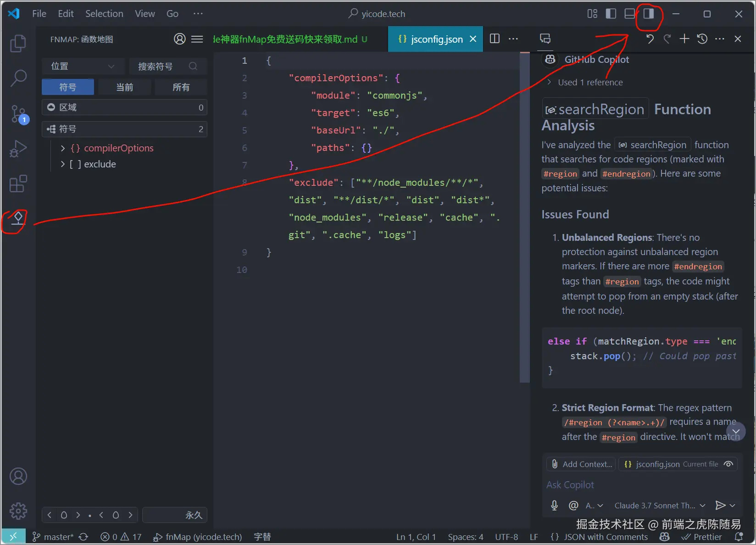Open Source Control view with badge
Screen dimensions: 756x545
(x=18, y=114)
